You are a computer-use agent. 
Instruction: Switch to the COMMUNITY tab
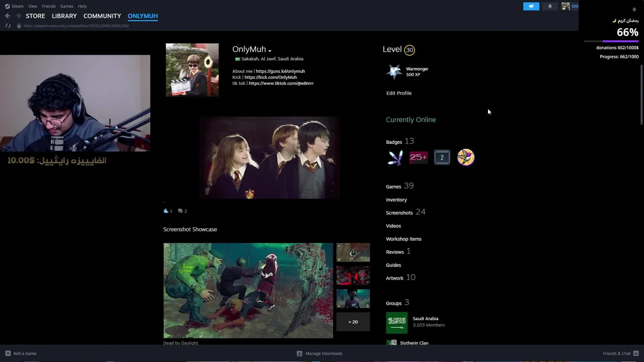102,16
